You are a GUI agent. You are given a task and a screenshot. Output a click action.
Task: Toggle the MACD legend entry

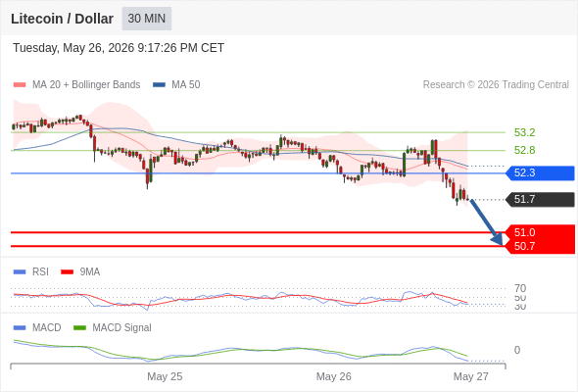37,327
